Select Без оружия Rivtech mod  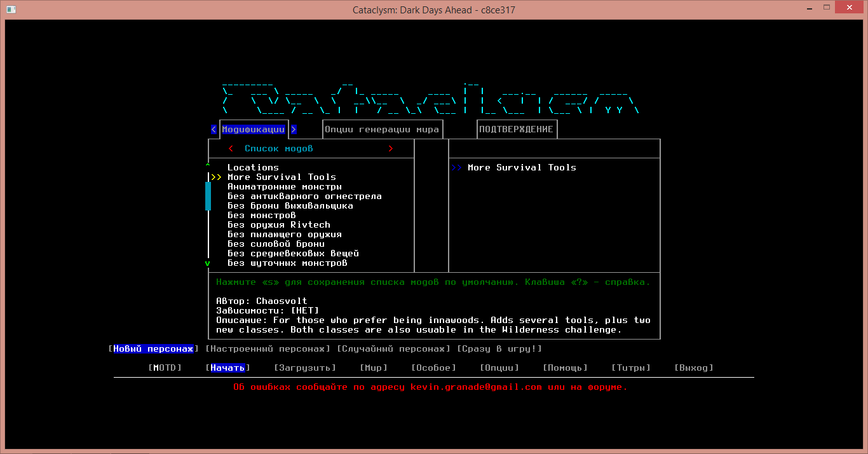279,224
